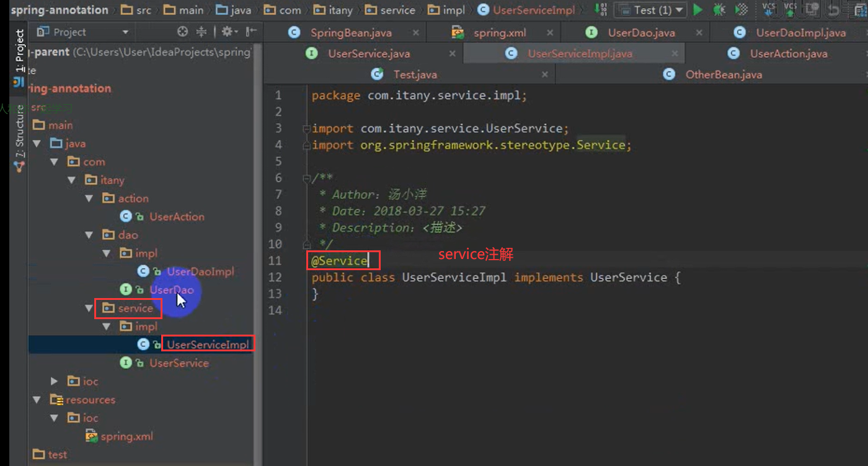The width and height of the screenshot is (868, 466).
Task: Click the itany breadcrumb in the navigation bar
Action: pyautogui.click(x=334, y=10)
